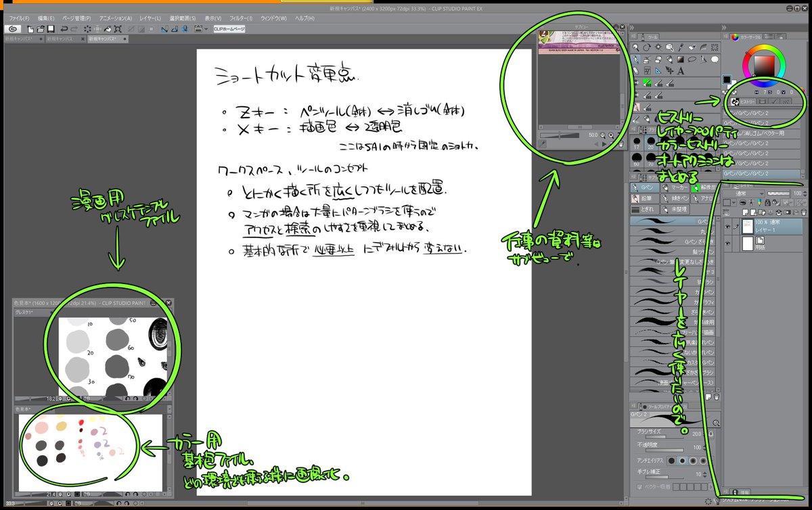Select the Gradient tool
The height and width of the screenshot is (510, 812).
(x=680, y=60)
